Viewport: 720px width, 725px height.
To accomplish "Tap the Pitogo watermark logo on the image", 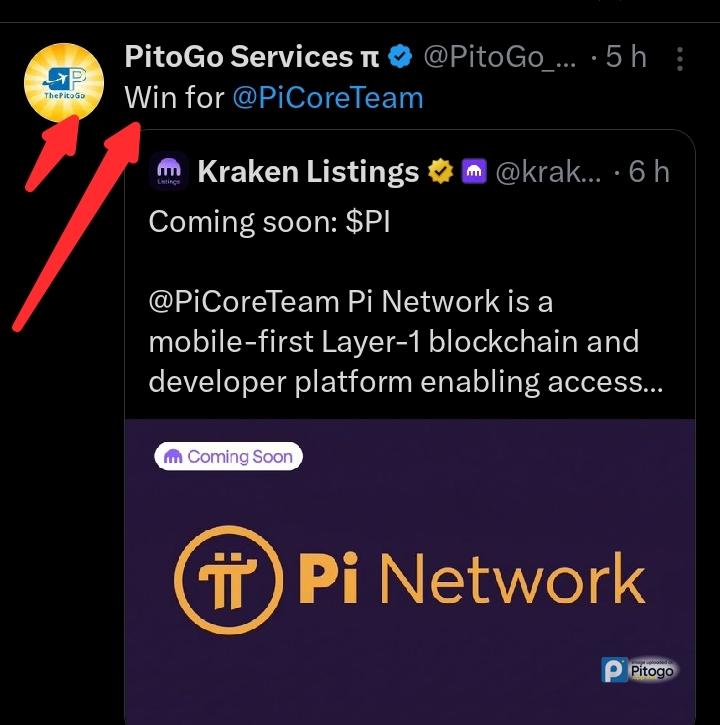I will [x=638, y=669].
